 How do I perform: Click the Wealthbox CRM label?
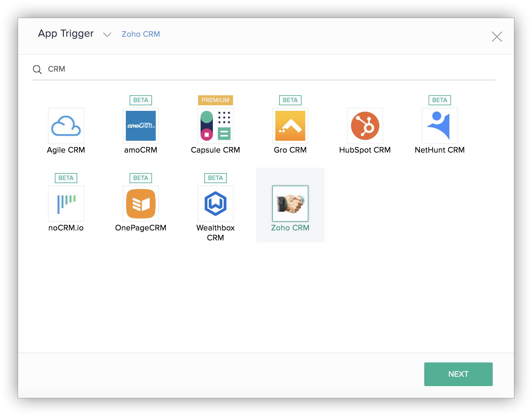216,233
